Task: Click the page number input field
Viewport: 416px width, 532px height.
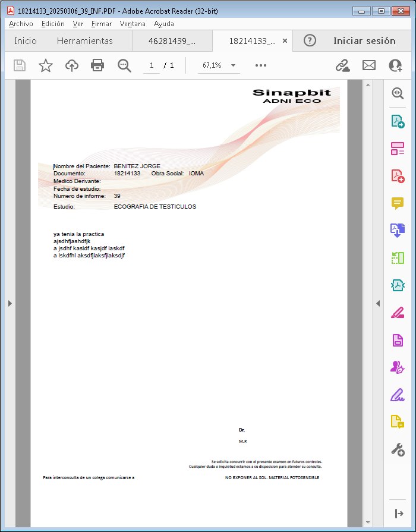Action: click(x=152, y=65)
